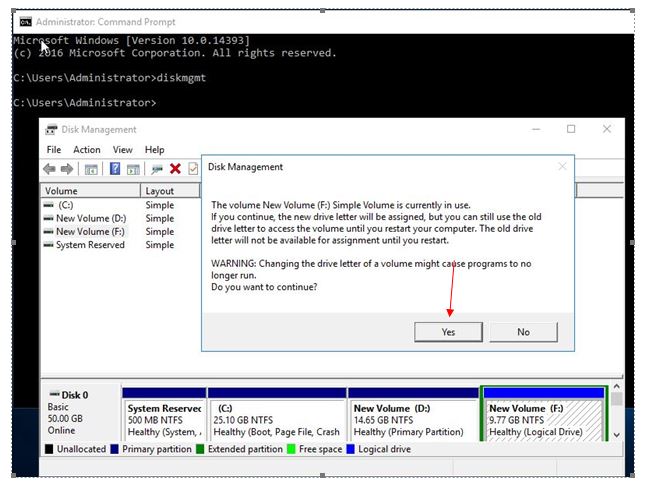Image resolution: width=647 pixels, height=483 pixels.
Task: Click the Forward arrow in Disk Management toolbar
Action: pyautogui.click(x=67, y=168)
